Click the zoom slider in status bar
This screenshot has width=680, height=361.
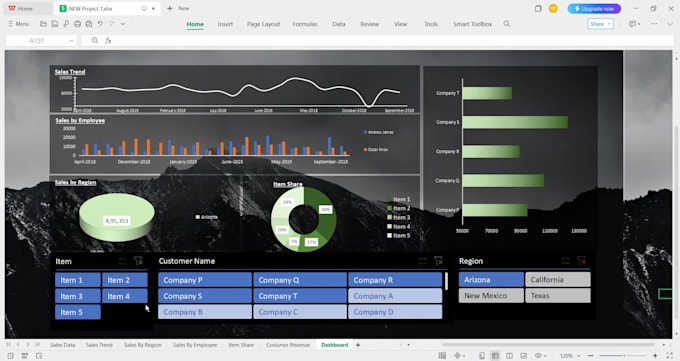point(623,356)
